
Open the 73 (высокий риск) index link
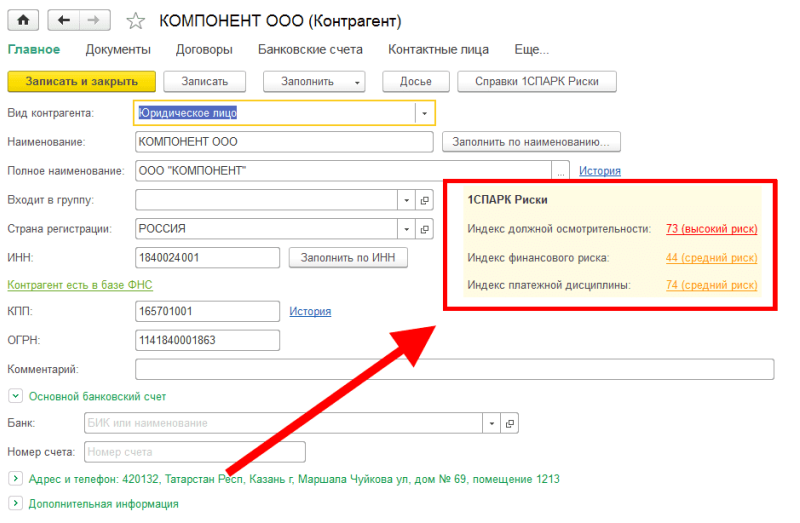tap(711, 229)
